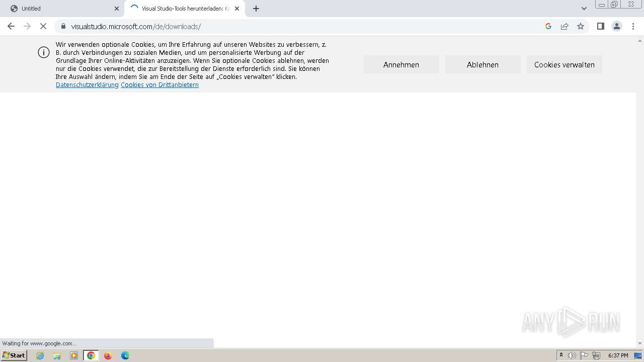Click the address bar URL
Screen dimensions: 644x362
click(x=136, y=26)
